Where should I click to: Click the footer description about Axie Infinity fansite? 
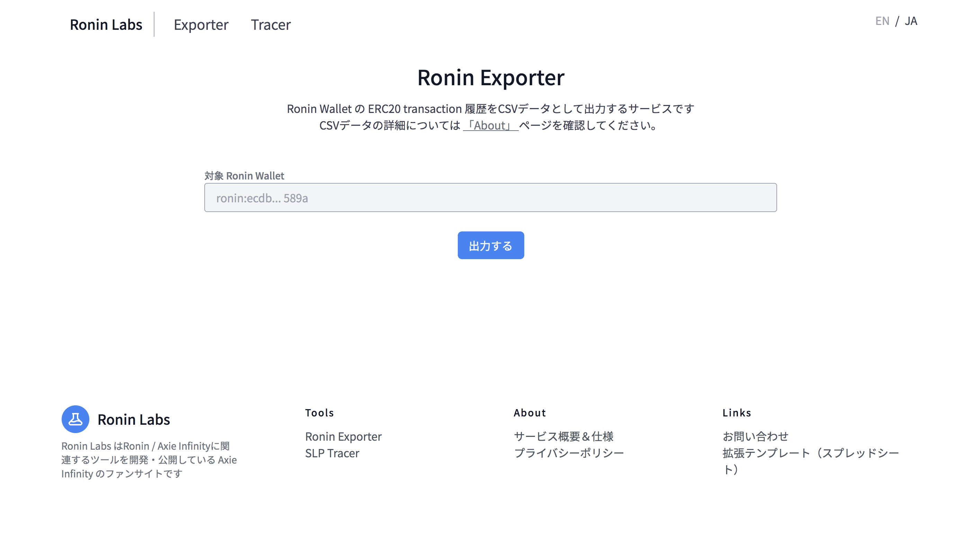coord(149,460)
